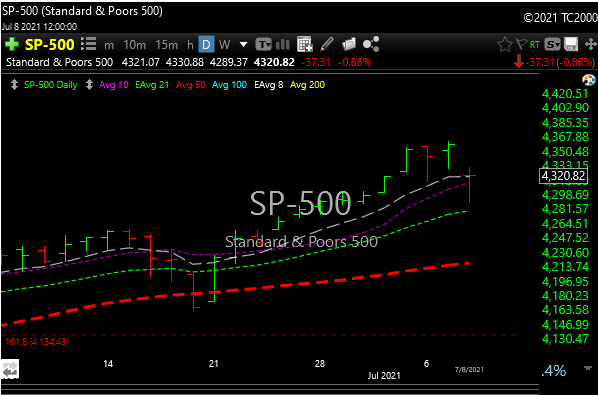The height and width of the screenshot is (395, 598).
Task: Click the calendar add icon
Action: (305, 45)
